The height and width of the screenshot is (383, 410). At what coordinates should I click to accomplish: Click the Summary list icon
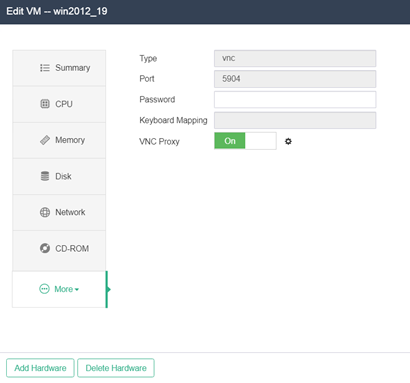point(45,68)
